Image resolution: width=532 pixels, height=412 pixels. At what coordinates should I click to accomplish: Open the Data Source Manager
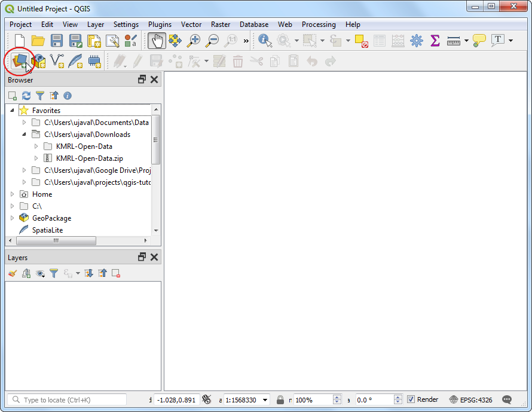click(x=20, y=60)
